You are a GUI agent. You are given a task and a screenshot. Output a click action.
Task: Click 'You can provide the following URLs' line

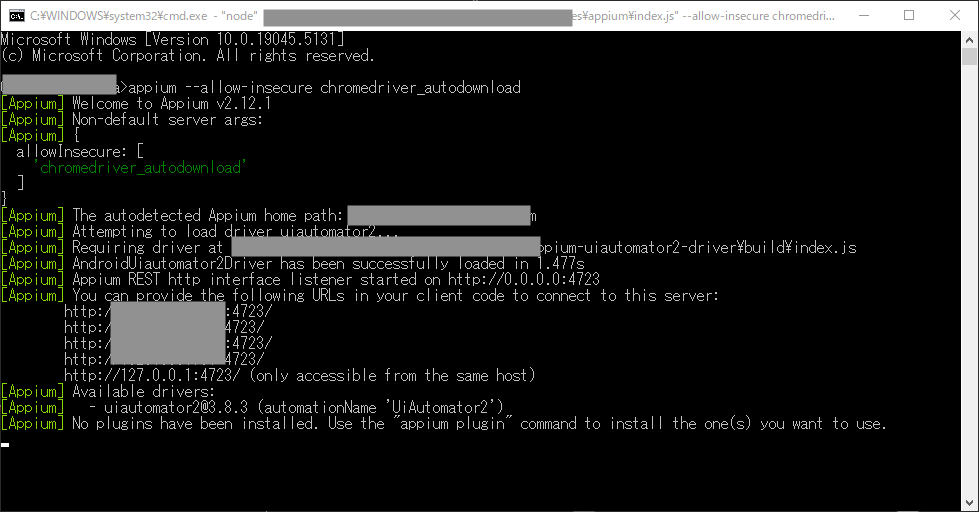396,295
